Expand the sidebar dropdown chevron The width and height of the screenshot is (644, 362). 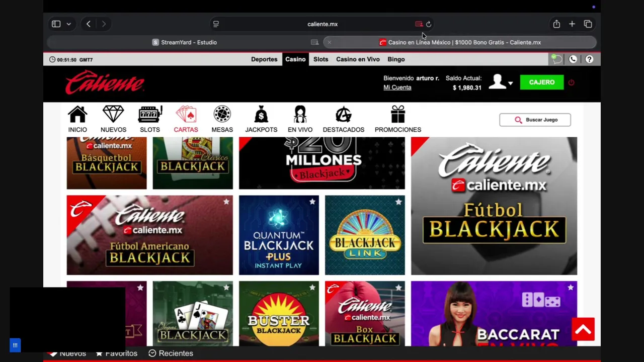click(68, 24)
